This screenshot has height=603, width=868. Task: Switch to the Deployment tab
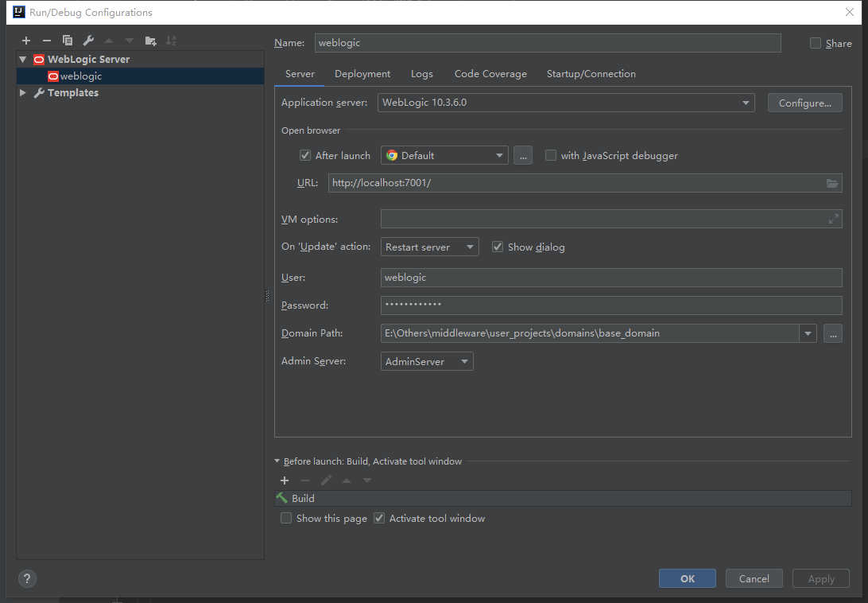point(362,74)
